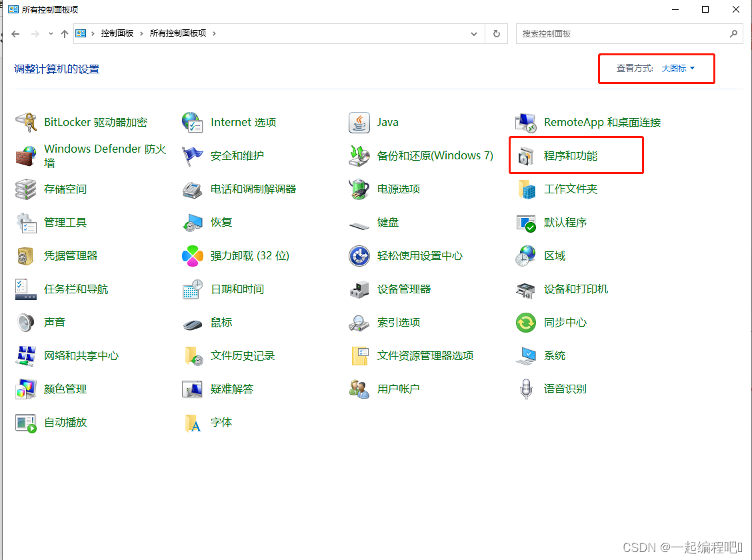Viewport: 752px width, 560px height.
Task: Open 文件资源管理器选项 icon
Action: pyautogui.click(x=359, y=356)
